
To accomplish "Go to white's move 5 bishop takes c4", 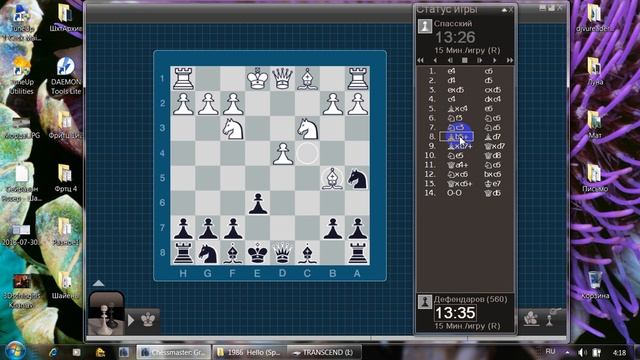I will (457, 109).
